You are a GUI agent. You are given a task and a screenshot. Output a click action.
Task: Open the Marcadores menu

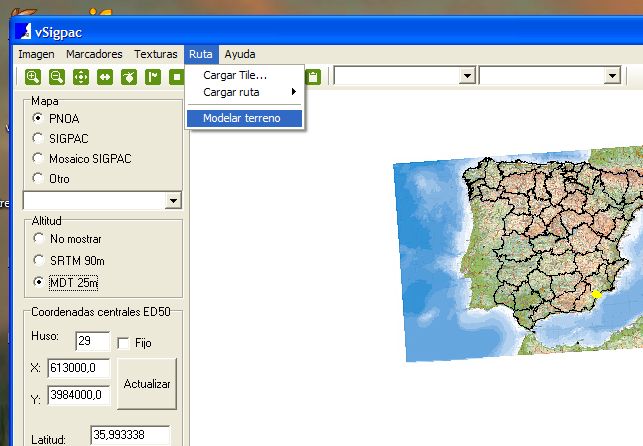point(94,54)
